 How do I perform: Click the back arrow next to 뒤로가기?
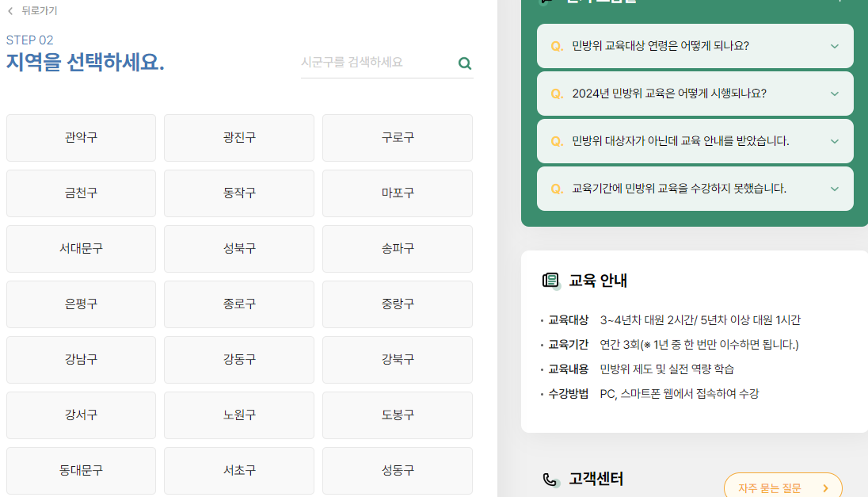[x=9, y=11]
